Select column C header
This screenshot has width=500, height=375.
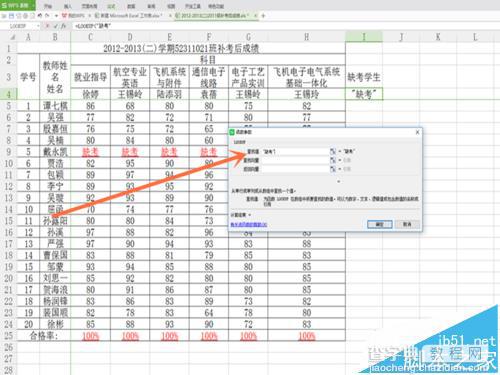point(90,37)
